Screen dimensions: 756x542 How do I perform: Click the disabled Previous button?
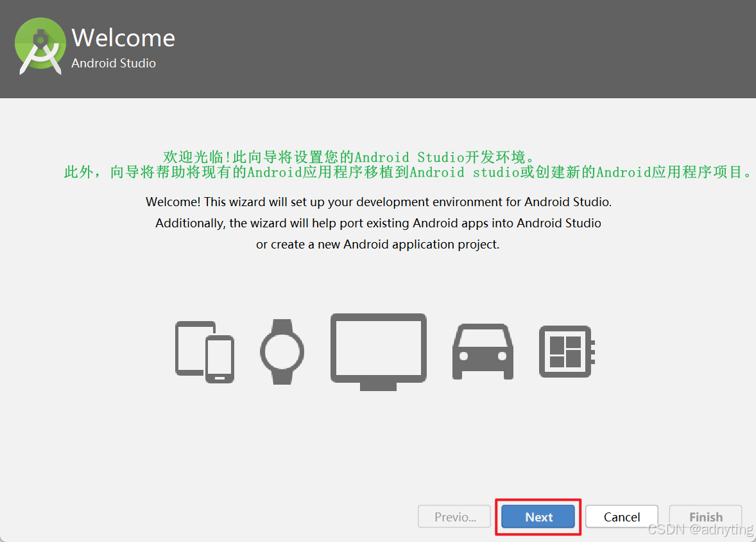pyautogui.click(x=454, y=517)
